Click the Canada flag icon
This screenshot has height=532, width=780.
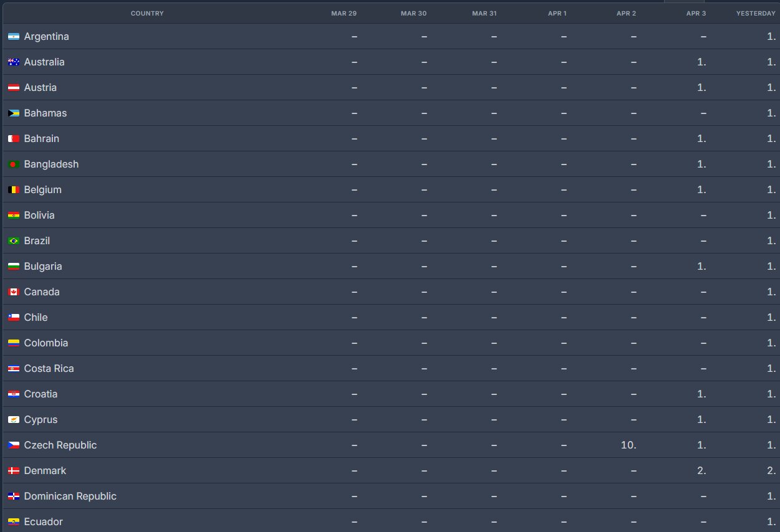coord(14,292)
